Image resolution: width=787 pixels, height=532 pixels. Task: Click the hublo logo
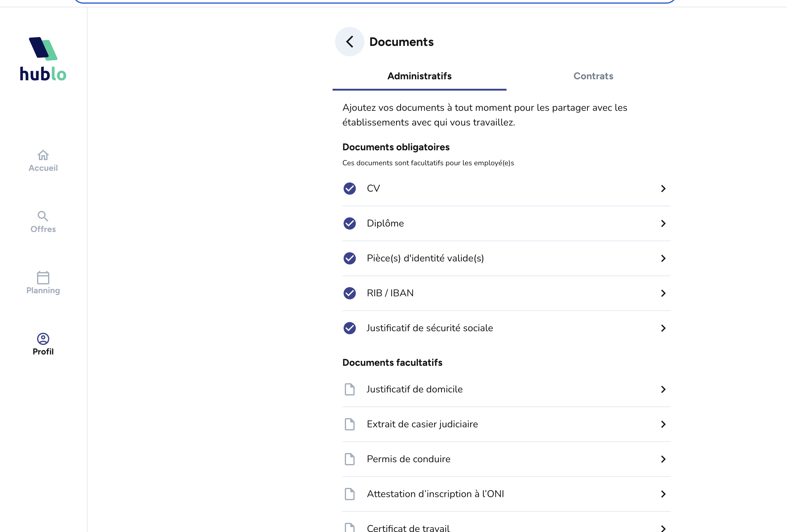pos(43,59)
